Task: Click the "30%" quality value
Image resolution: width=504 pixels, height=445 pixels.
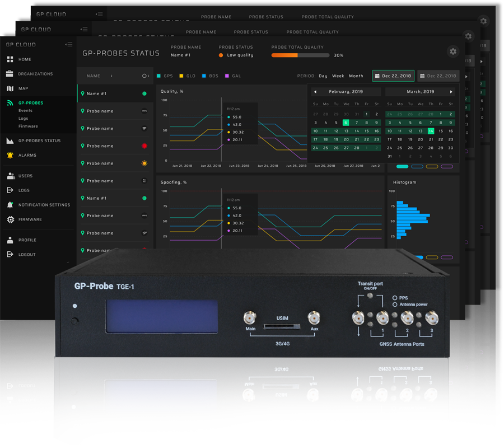Action: [x=338, y=55]
